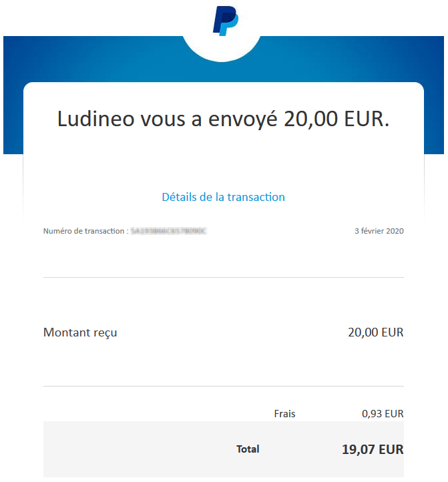The width and height of the screenshot is (448, 482).
Task: Click the word envoyé in the headline
Action: (244, 119)
